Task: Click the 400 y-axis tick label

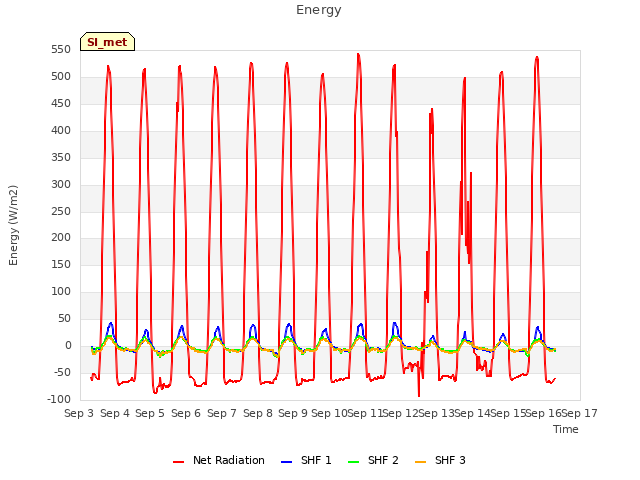Action: click(x=61, y=131)
